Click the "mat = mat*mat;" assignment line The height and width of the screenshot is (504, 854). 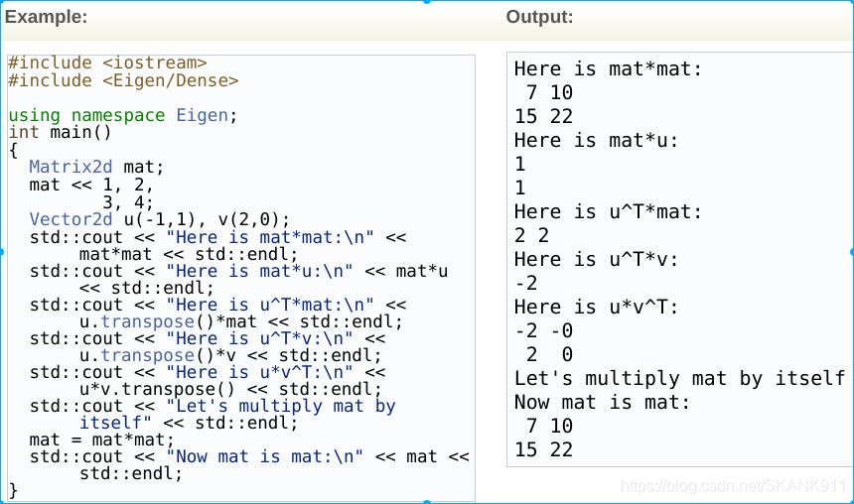click(102, 440)
